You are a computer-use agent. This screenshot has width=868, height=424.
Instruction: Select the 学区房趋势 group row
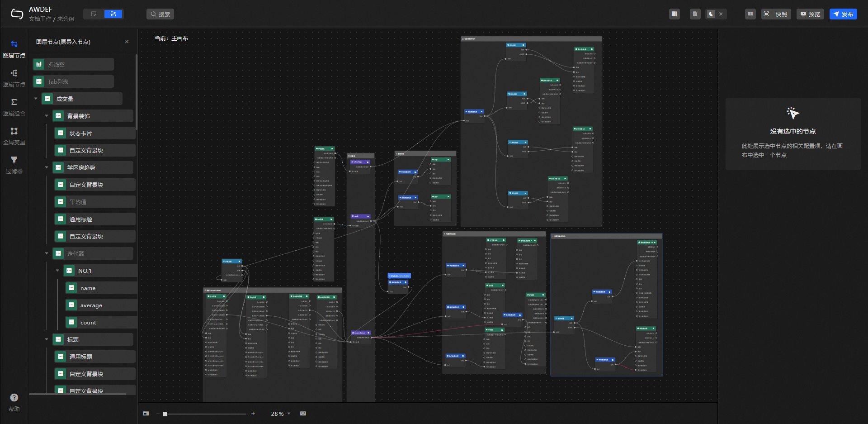pos(93,167)
